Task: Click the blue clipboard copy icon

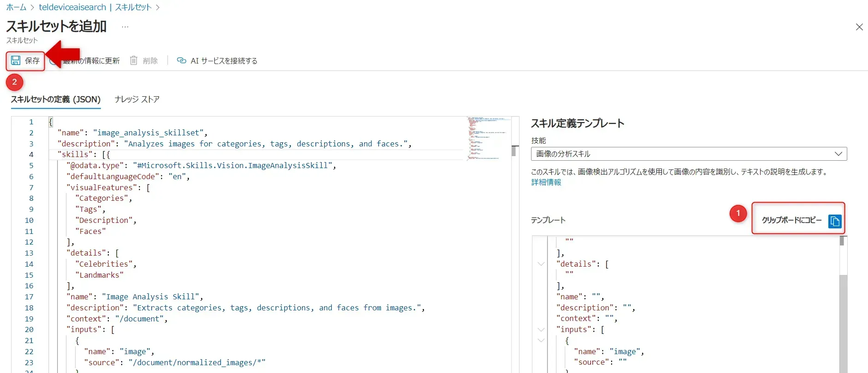Action: click(834, 221)
